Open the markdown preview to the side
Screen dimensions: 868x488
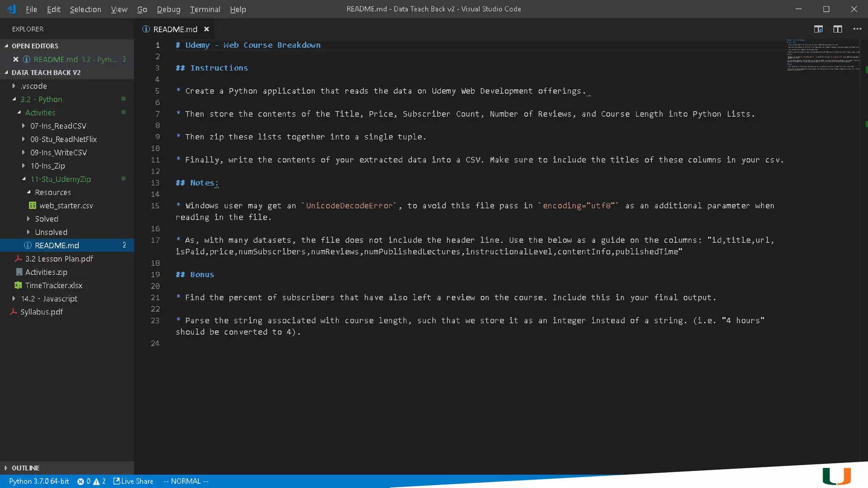(818, 29)
